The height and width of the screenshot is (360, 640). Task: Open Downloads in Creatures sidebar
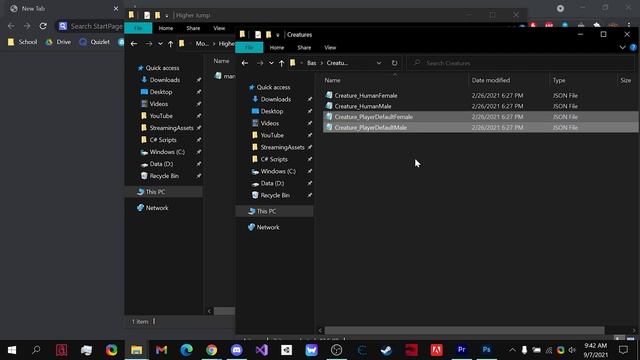click(x=271, y=99)
